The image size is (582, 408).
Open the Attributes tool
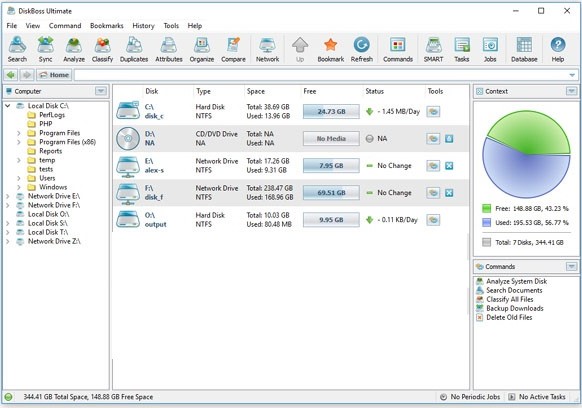point(169,49)
